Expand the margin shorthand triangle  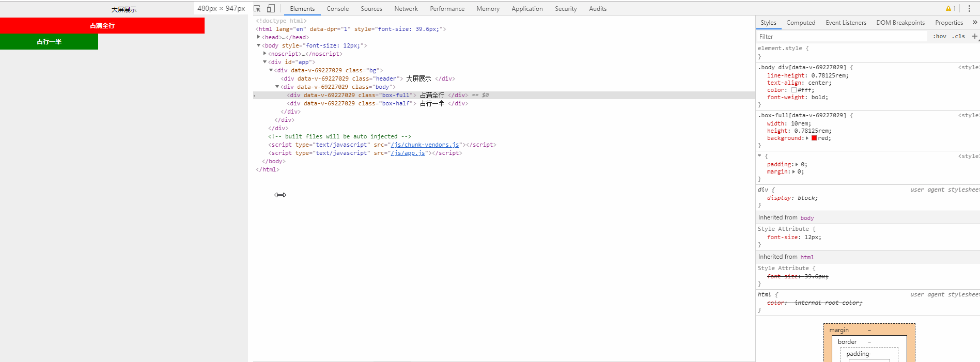[x=793, y=172]
